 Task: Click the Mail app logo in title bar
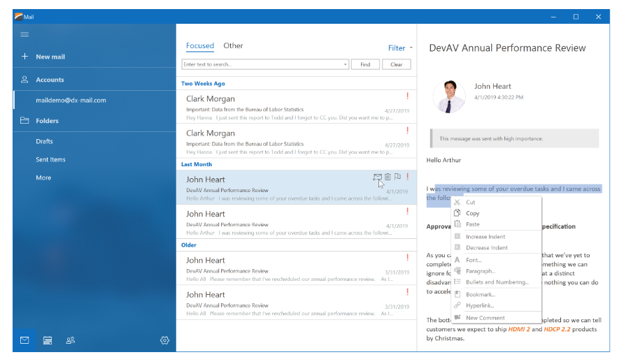18,17
